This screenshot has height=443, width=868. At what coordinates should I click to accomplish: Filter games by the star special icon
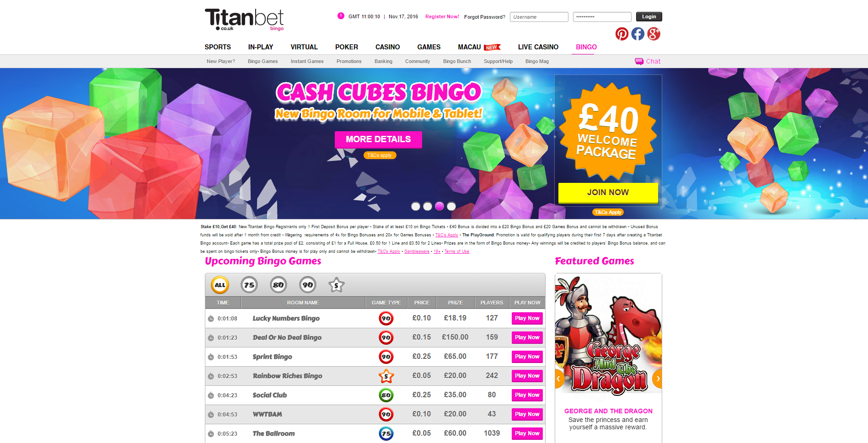[337, 285]
